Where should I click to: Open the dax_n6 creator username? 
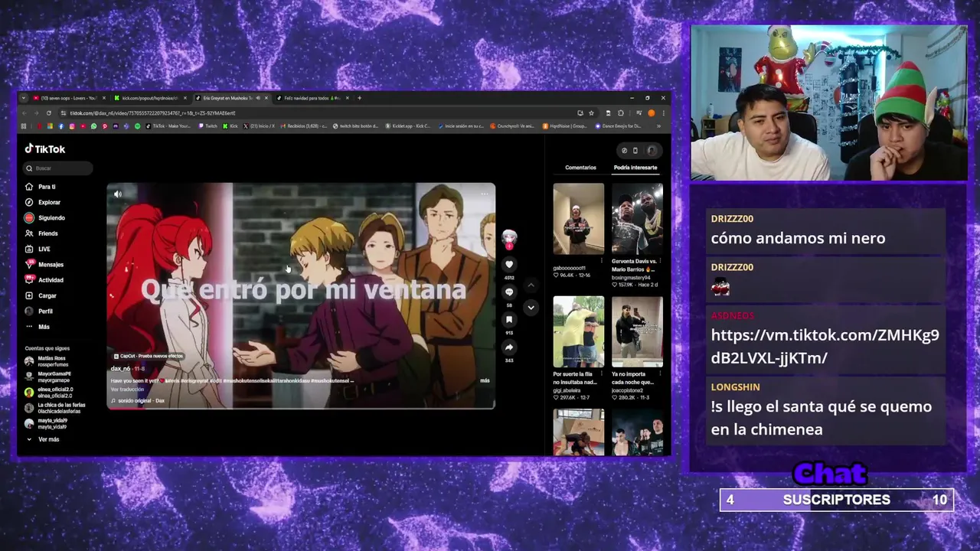click(120, 369)
